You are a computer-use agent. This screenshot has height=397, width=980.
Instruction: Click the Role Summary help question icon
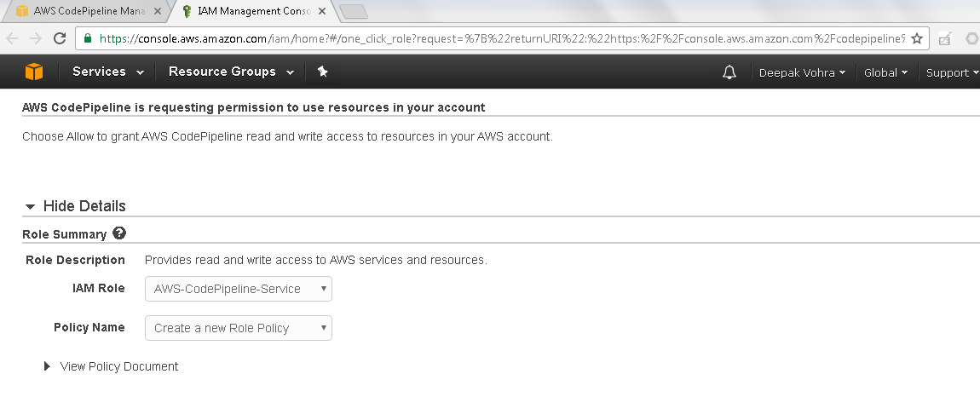119,233
